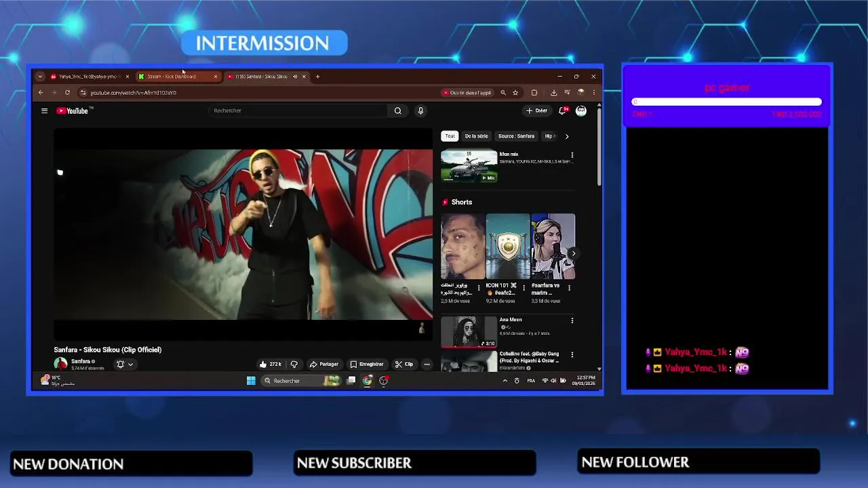Select the De la série chip
This screenshot has width=868, height=488.
pos(476,136)
